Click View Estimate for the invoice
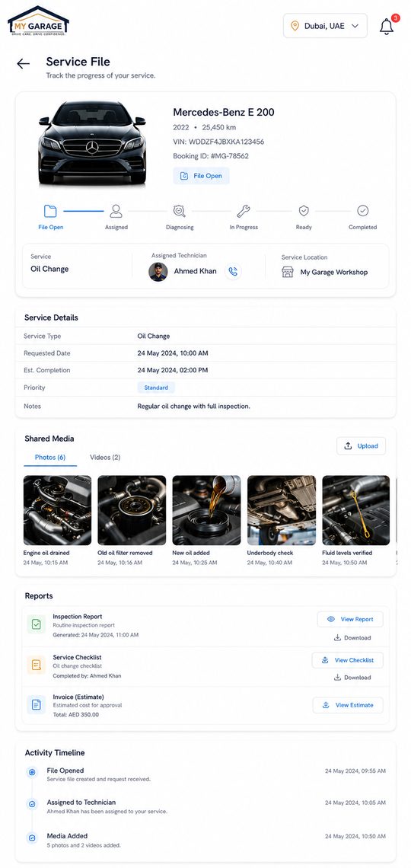Image resolution: width=411 pixels, height=868 pixels. pos(348,705)
